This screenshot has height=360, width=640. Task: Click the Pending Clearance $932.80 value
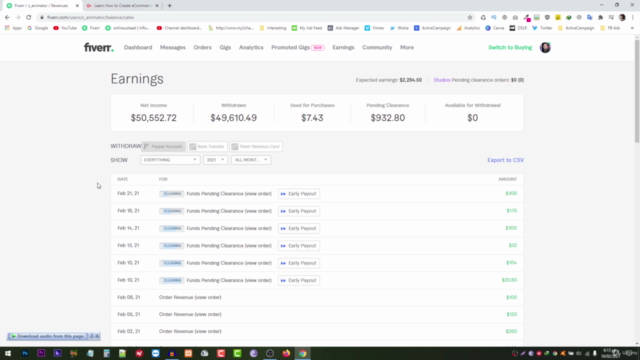388,118
